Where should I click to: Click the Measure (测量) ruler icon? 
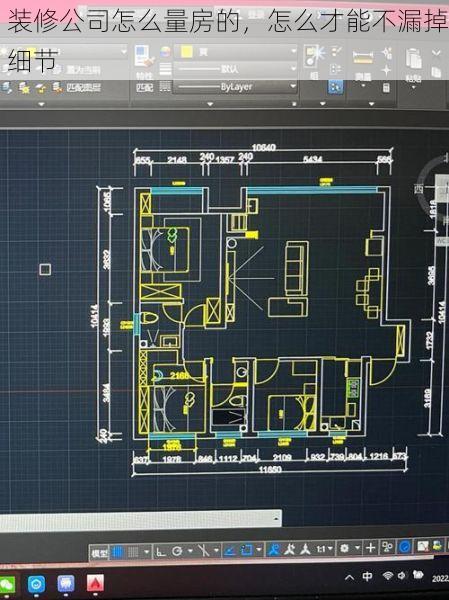pos(362,57)
